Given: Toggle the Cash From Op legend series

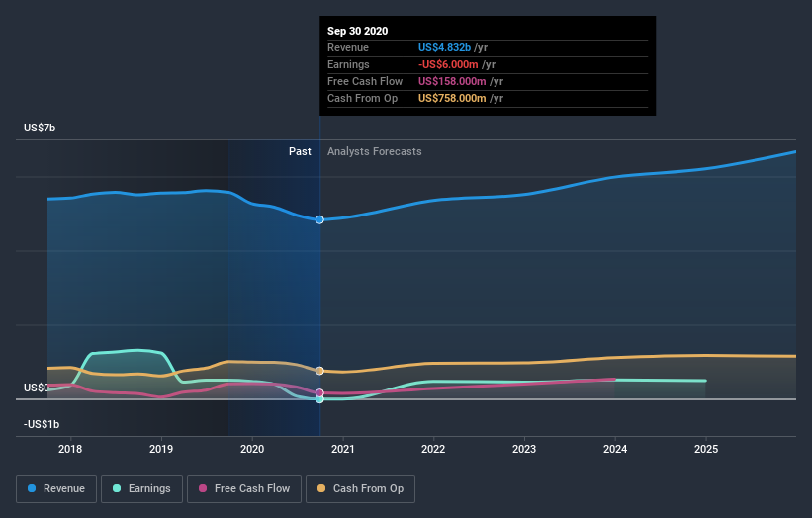Looking at the screenshot, I should point(360,489).
